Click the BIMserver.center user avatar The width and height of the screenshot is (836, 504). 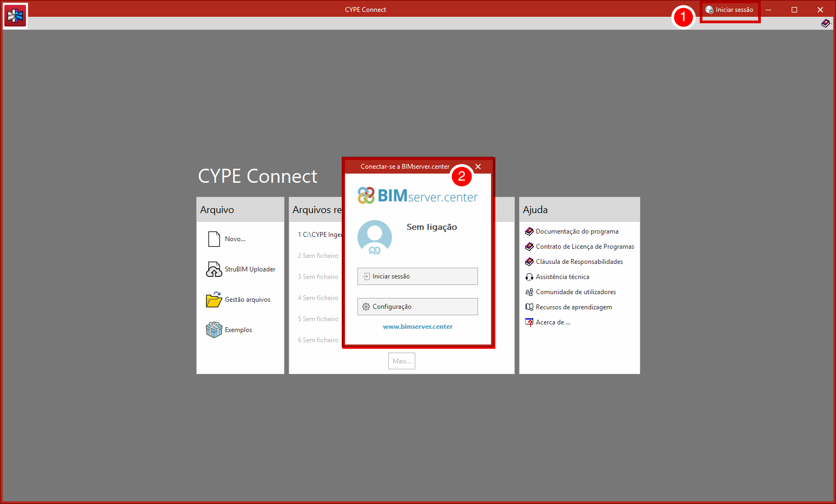(x=374, y=237)
